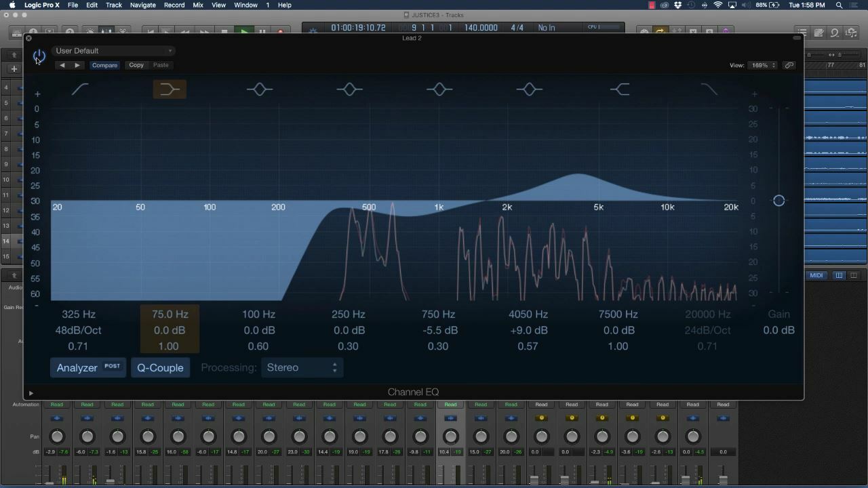
Task: Toggle the 4050 Hz parametric band icon
Action: coord(530,89)
